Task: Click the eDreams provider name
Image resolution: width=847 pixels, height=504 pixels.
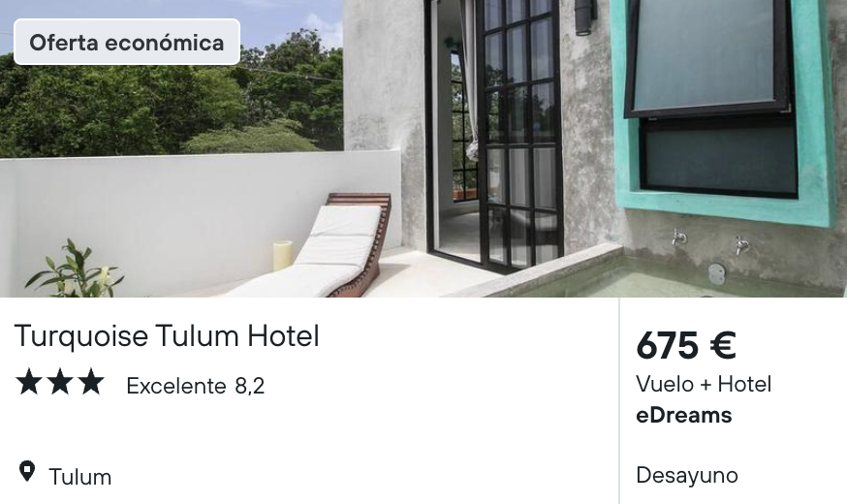Action: pyautogui.click(x=684, y=415)
